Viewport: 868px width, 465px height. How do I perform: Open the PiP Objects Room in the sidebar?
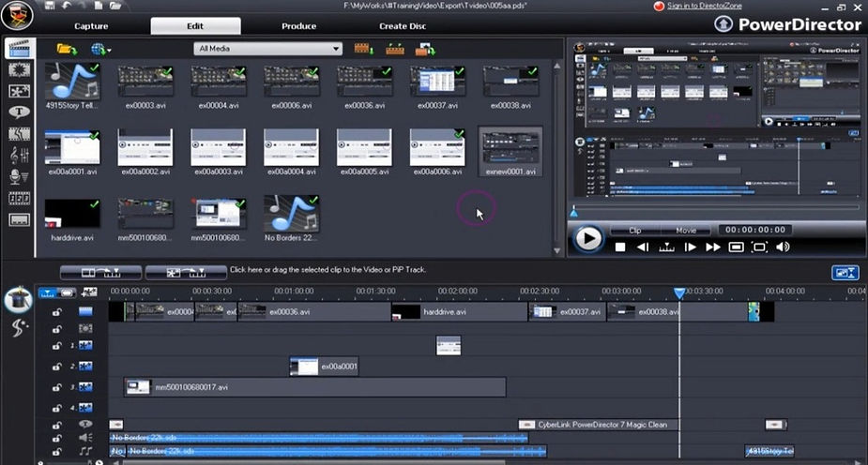[20, 91]
